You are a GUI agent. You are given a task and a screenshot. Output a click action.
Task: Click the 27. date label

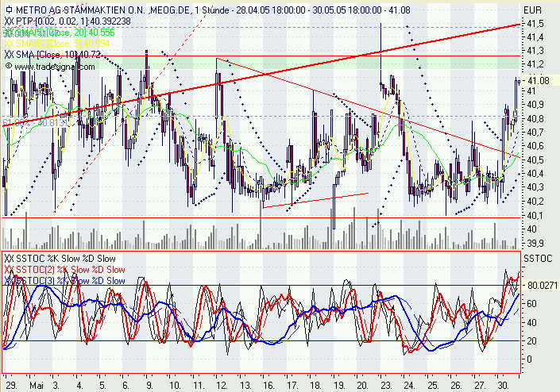click(480, 386)
